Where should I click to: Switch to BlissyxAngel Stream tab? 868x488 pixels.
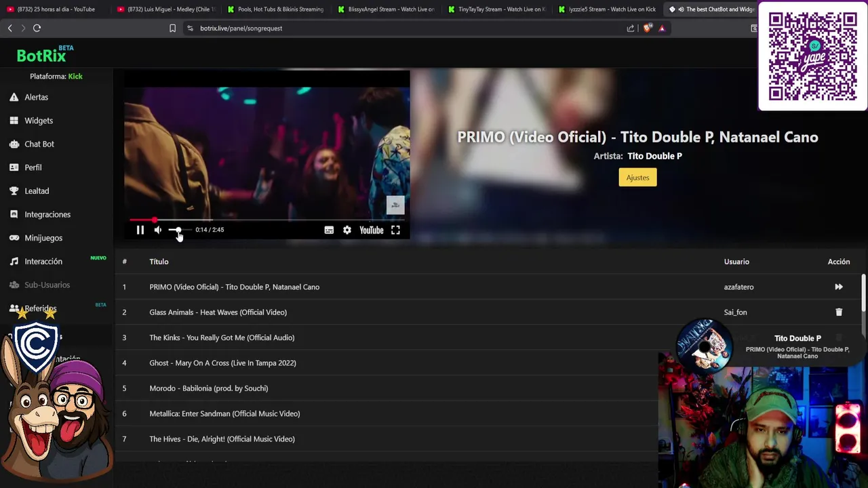(387, 9)
